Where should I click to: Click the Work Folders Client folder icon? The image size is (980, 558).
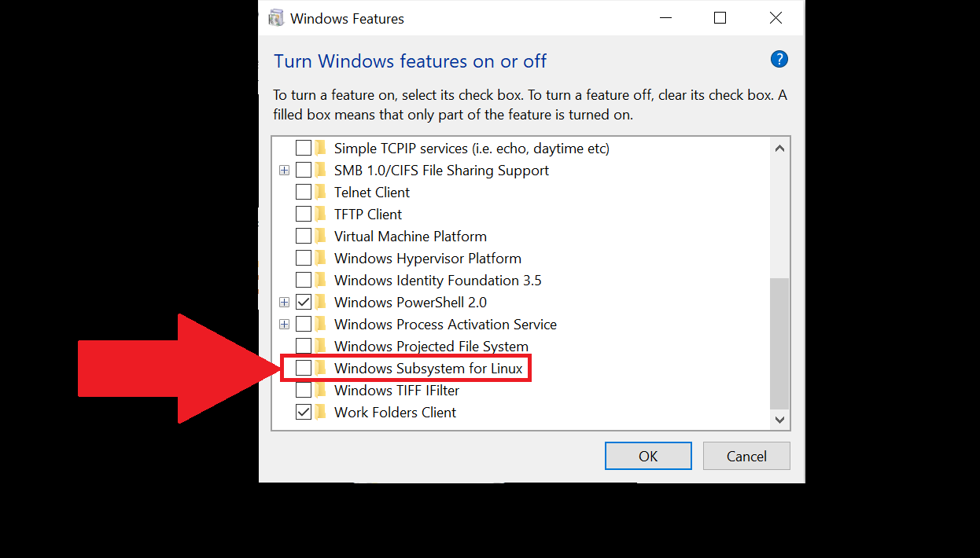coord(321,413)
